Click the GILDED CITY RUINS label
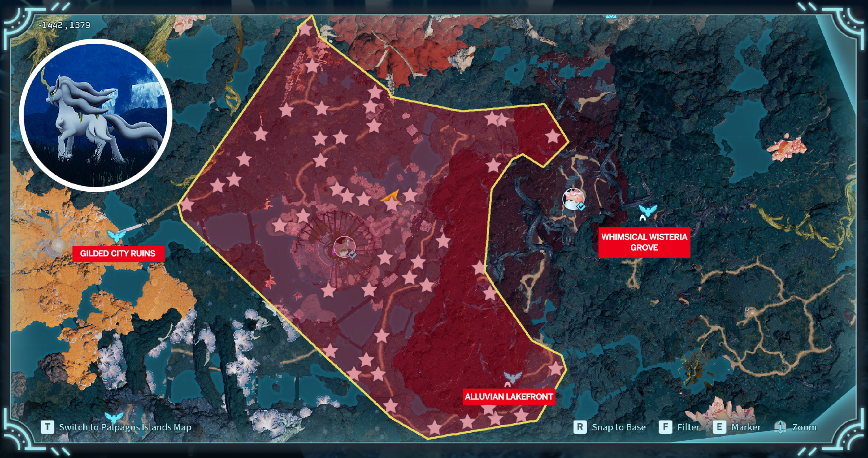 coord(118,254)
